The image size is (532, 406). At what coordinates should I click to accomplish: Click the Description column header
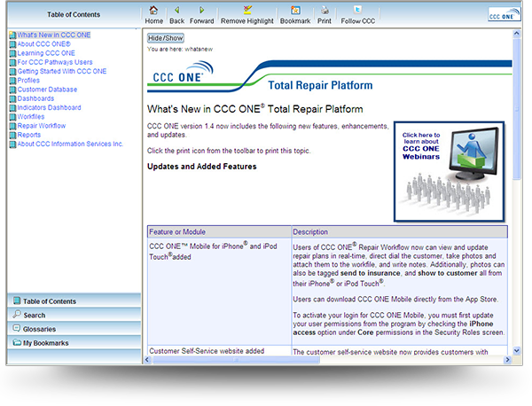(400, 232)
